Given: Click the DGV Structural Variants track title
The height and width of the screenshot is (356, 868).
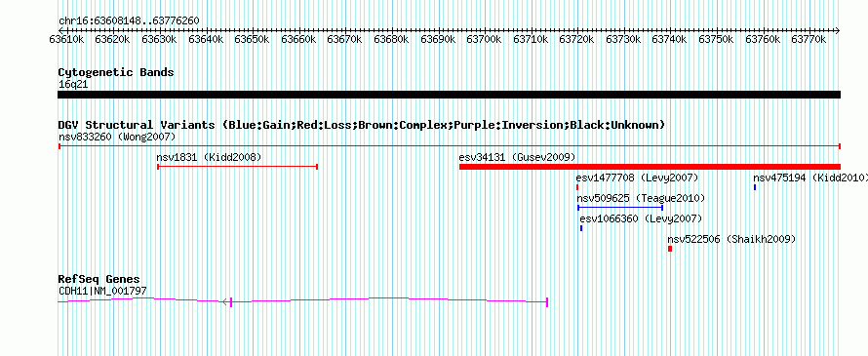Looking at the screenshot, I should pos(362,125).
